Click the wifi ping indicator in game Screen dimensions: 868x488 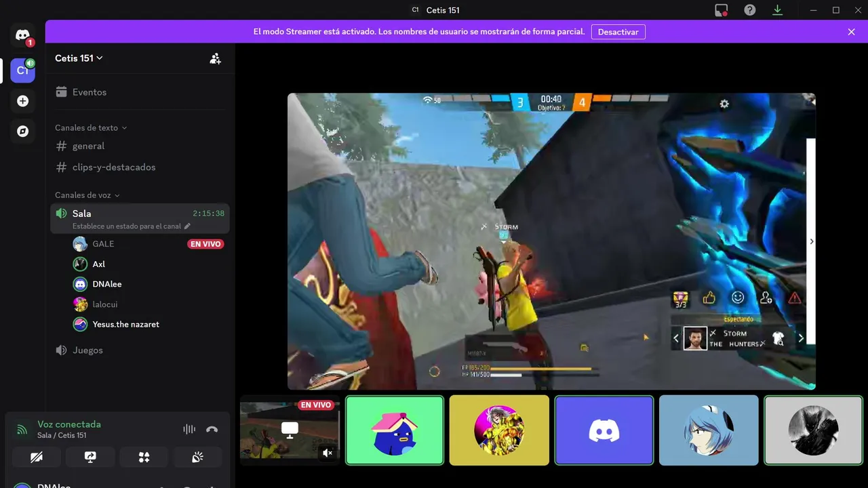(x=431, y=100)
